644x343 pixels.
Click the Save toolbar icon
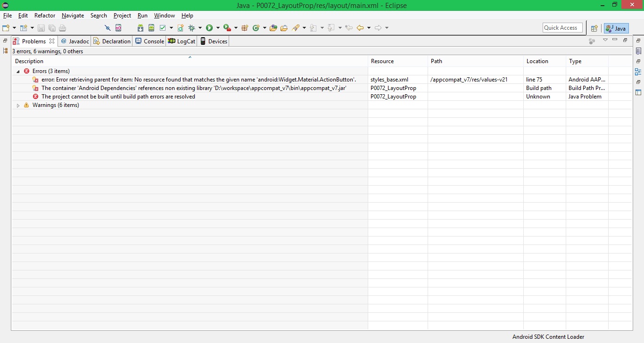coord(41,28)
